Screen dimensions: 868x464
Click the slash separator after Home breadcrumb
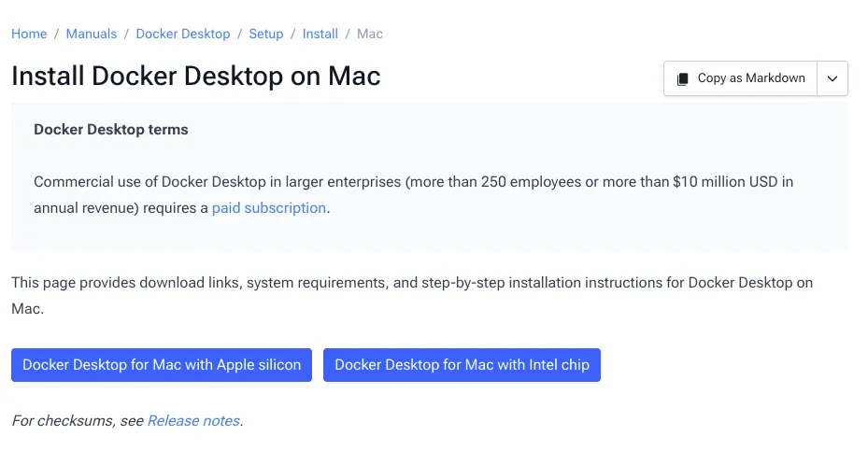(57, 34)
